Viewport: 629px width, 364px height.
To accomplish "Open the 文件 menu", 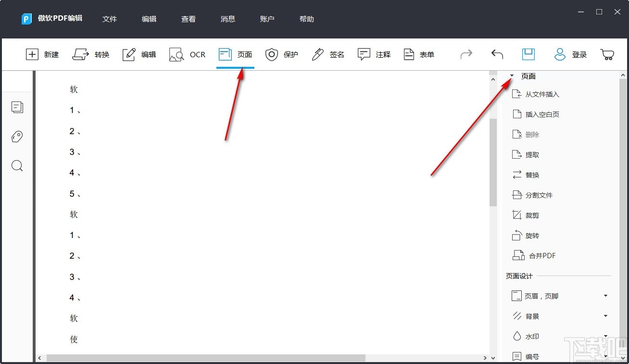I will point(110,19).
